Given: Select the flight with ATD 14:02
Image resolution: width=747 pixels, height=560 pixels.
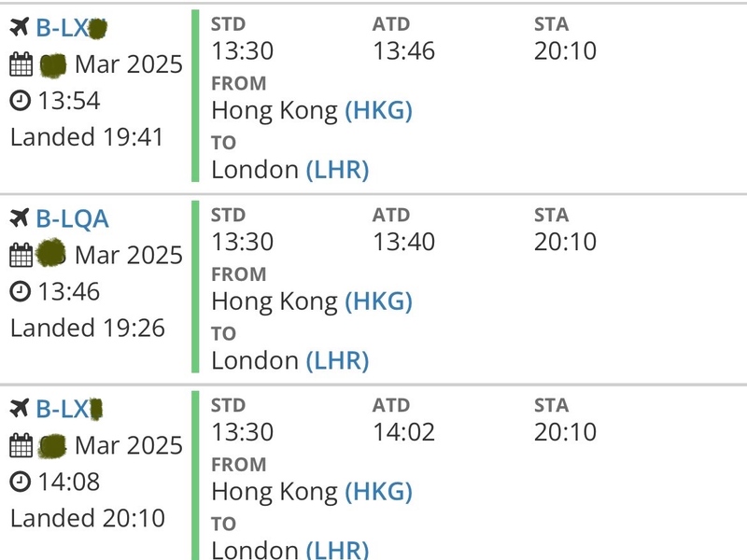Looking at the screenshot, I should click(x=373, y=473).
